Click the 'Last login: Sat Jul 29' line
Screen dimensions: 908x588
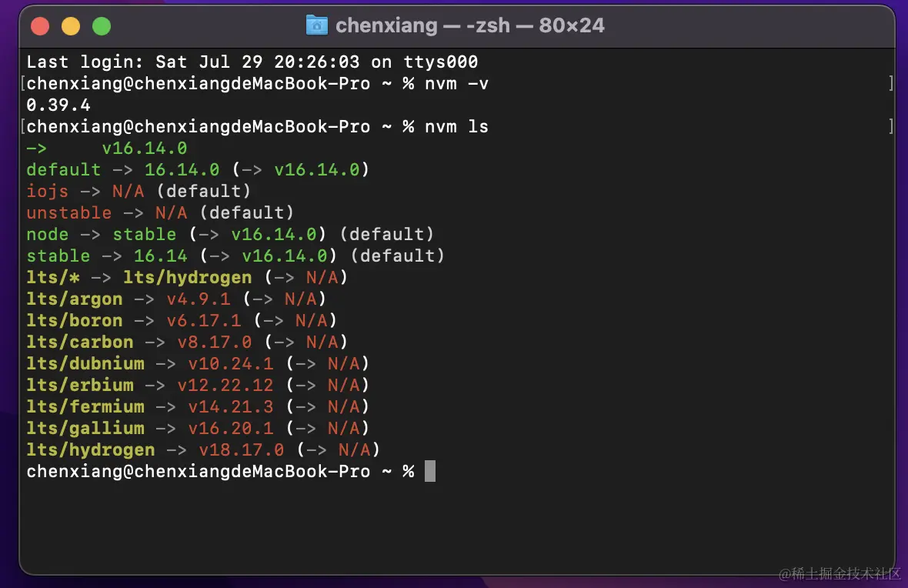coord(252,62)
